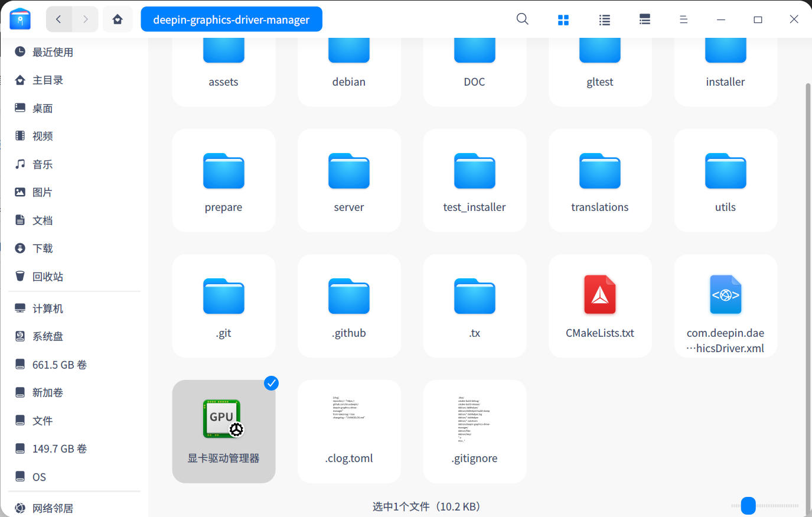The image size is (812, 517).
Task: Open the search icon in the title bar
Action: (522, 19)
